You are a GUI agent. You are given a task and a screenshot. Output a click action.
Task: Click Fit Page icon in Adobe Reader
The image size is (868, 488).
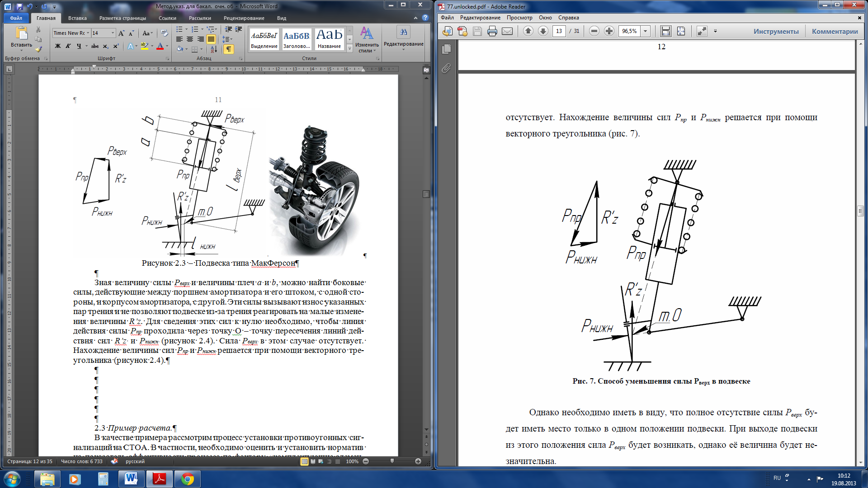[x=681, y=31]
